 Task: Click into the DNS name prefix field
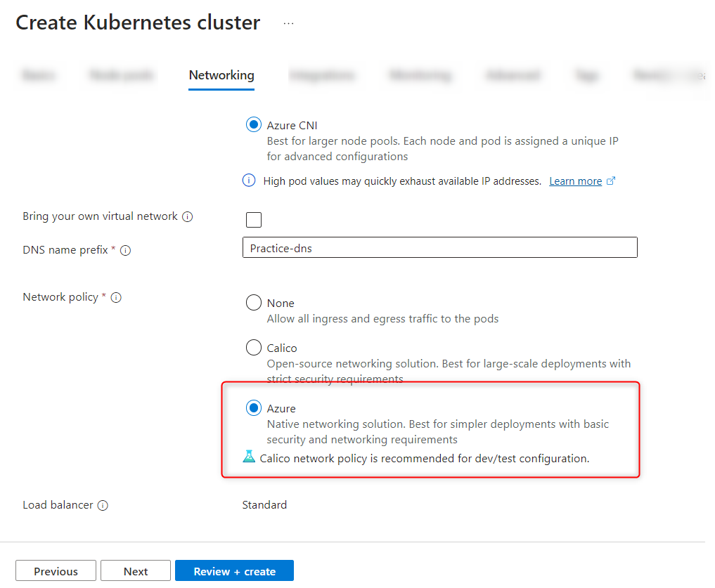tap(439, 248)
